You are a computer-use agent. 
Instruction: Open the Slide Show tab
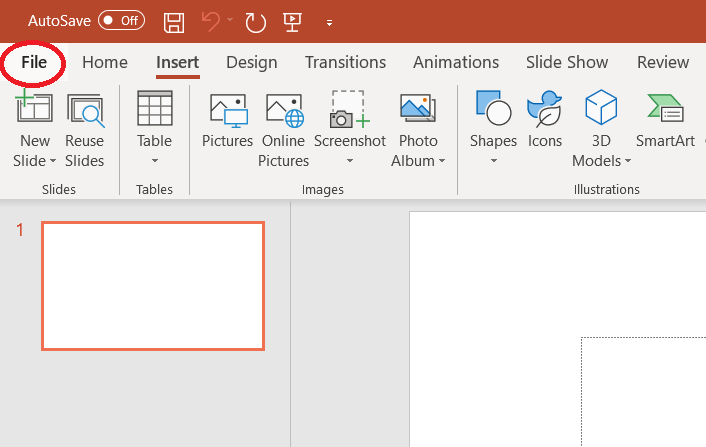(567, 62)
